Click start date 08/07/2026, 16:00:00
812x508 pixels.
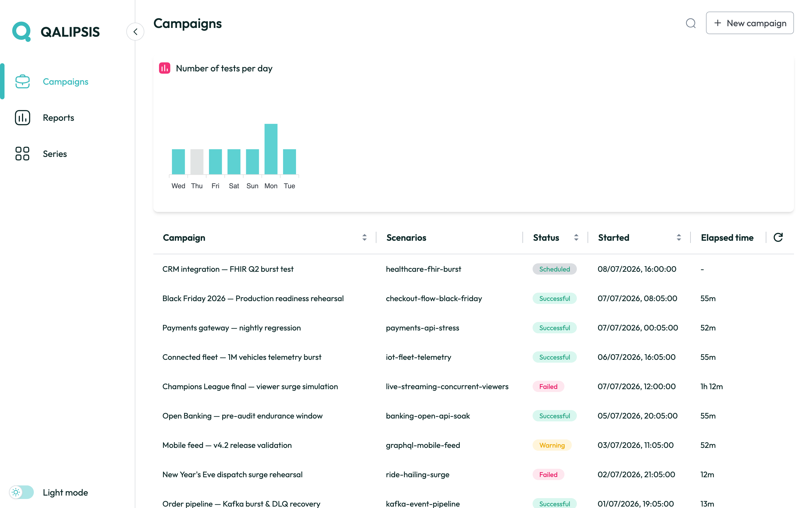tap(637, 269)
